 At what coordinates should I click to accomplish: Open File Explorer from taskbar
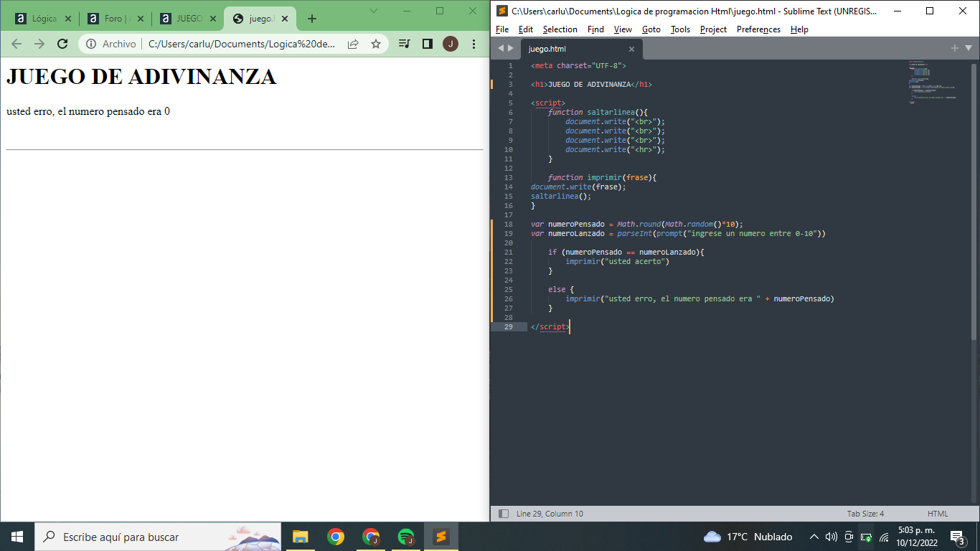300,537
